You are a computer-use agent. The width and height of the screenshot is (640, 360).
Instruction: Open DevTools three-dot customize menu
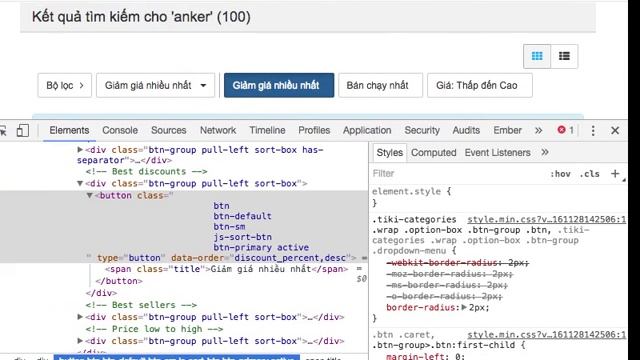point(593,131)
